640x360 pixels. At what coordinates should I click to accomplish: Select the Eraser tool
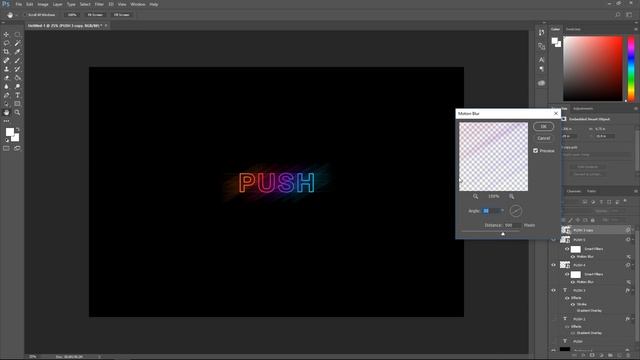pos(6,78)
